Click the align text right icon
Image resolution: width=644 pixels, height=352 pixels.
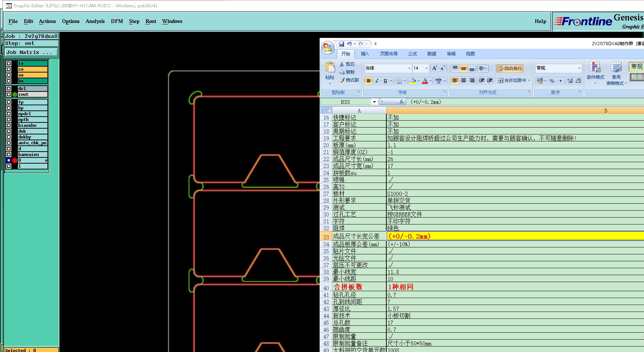(x=472, y=81)
